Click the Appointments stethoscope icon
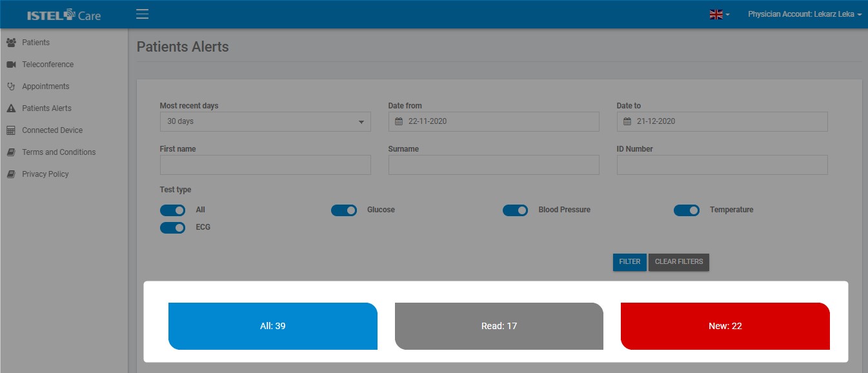 (11, 86)
